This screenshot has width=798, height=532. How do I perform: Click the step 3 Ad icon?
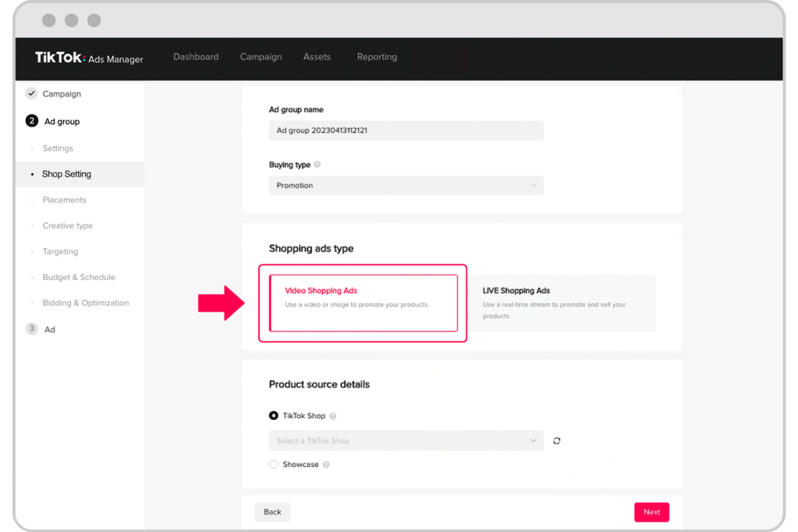pos(32,330)
